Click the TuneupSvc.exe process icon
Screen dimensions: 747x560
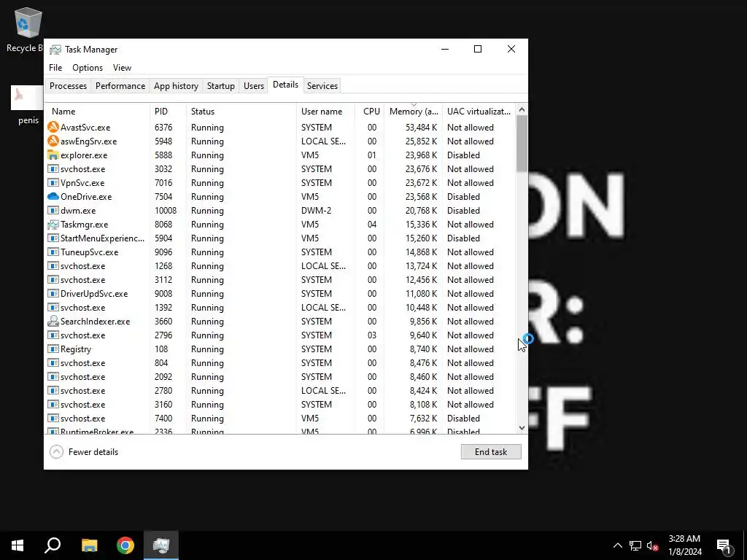[x=53, y=252]
